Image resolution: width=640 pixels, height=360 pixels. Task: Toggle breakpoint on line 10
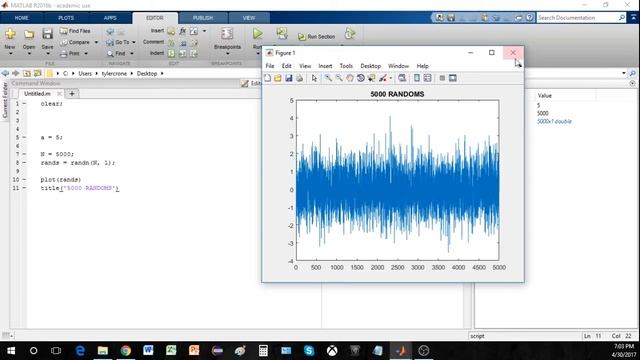pyautogui.click(x=24, y=180)
